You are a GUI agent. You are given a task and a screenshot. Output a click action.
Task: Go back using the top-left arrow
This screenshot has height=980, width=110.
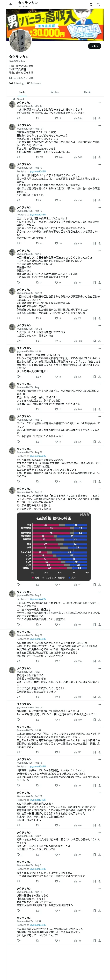[11, 4]
